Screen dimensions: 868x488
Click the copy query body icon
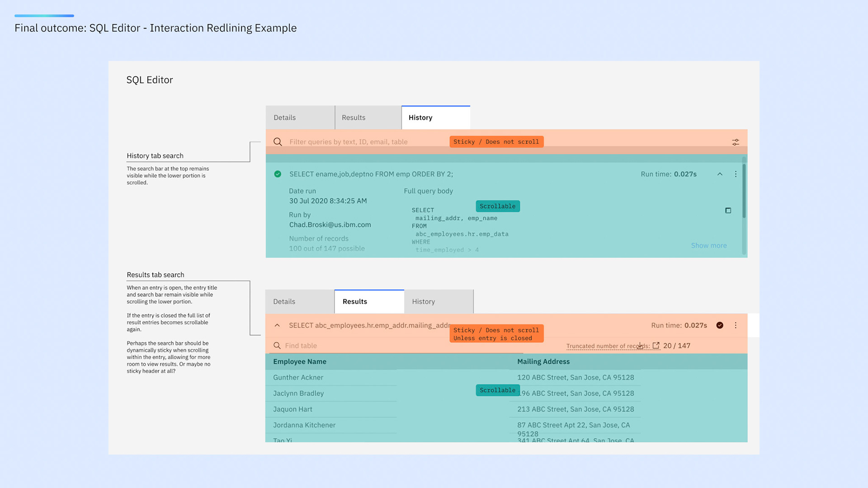pyautogui.click(x=728, y=211)
